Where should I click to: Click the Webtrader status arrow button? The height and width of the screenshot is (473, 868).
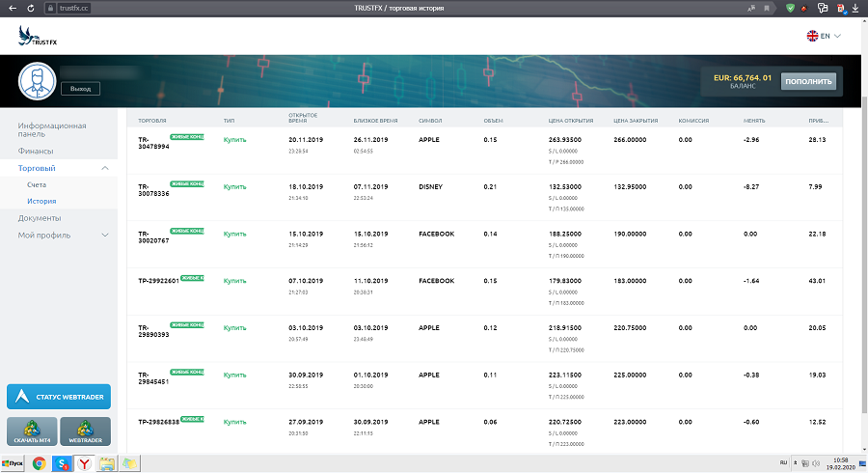click(x=59, y=397)
